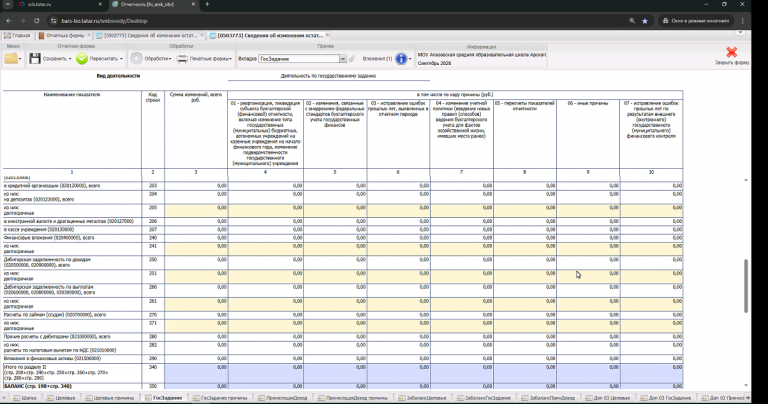Screen dimensions: 768x404
Task: Expand the Сохранить dropdown arrow
Action: coord(70,59)
